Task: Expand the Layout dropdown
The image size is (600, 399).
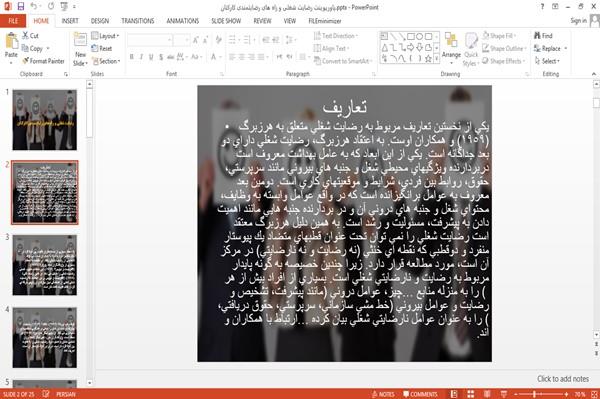Action: [105, 36]
